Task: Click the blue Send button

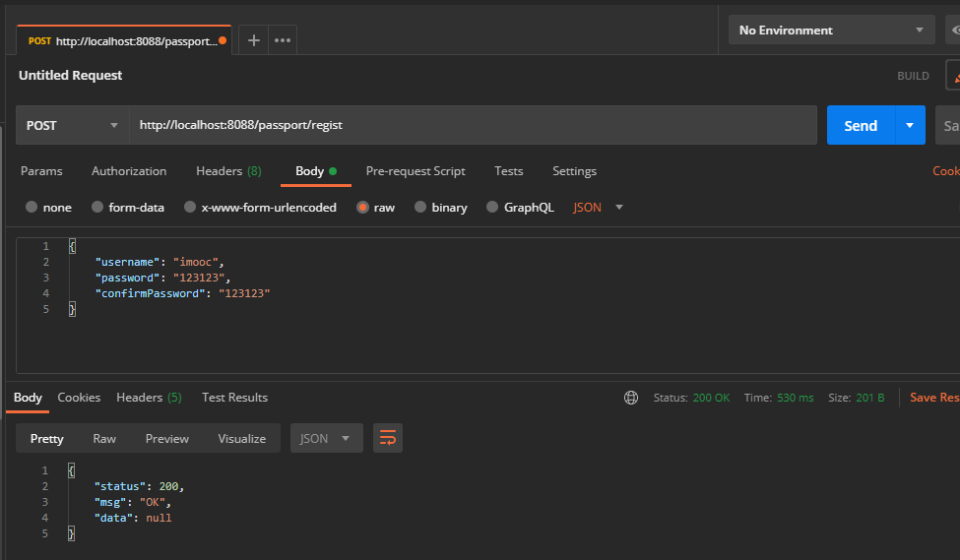Action: click(861, 125)
